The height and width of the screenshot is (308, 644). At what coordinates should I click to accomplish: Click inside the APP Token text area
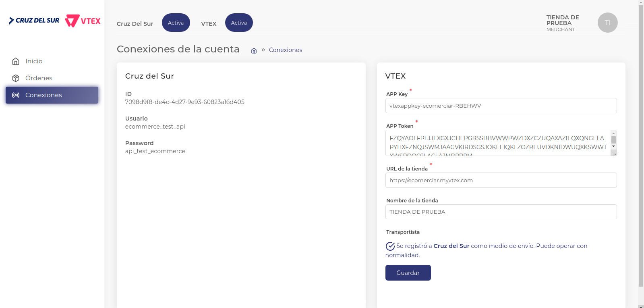497,143
